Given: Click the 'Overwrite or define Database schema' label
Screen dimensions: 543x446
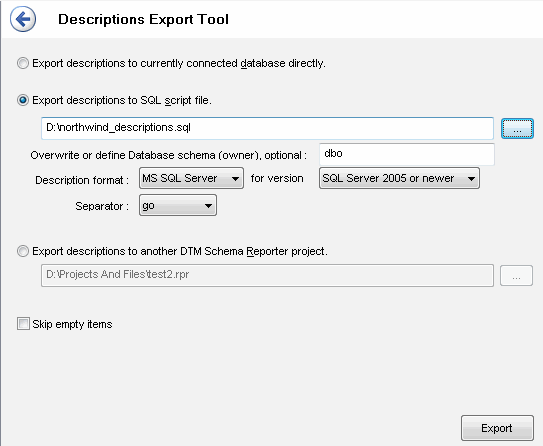Looking at the screenshot, I should tap(169, 155).
